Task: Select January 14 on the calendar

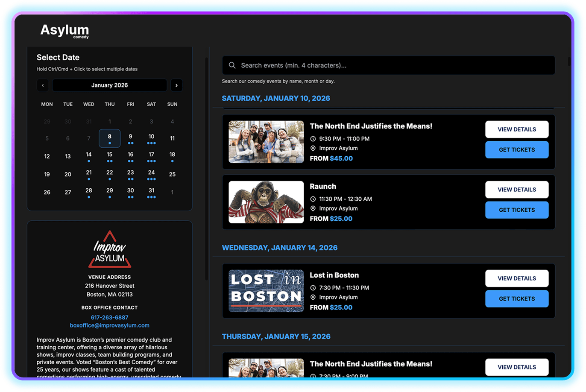Action: [x=89, y=156]
